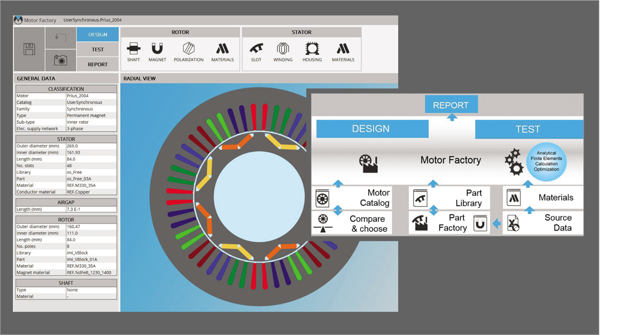Open the Stator Materials tool
The width and height of the screenshot is (644, 335).
tap(343, 52)
